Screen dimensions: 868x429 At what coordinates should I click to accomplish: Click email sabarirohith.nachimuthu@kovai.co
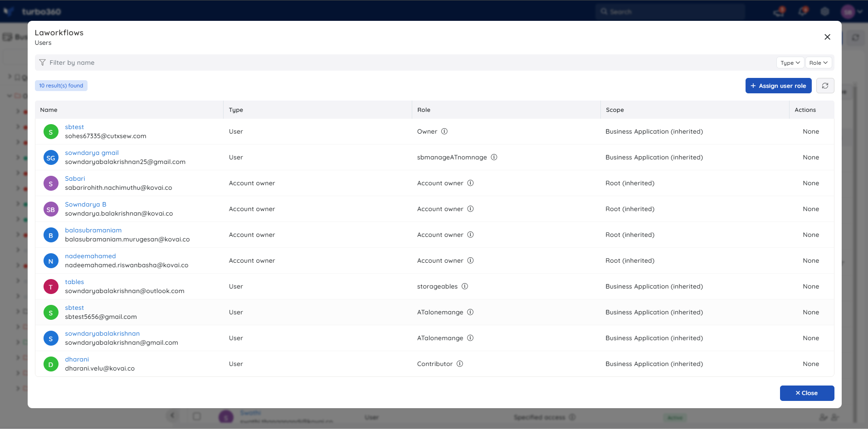point(118,188)
